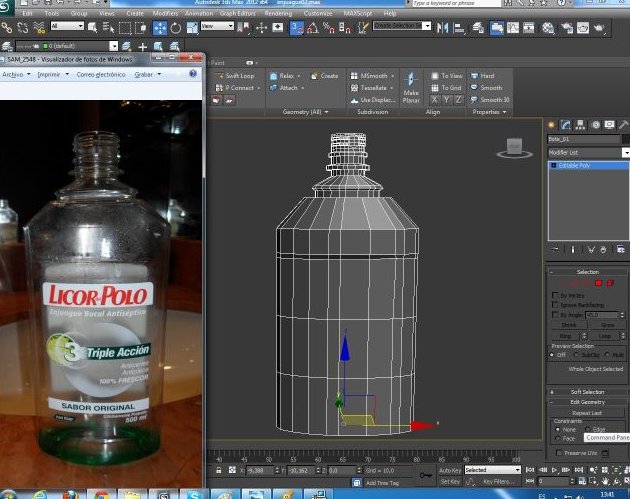Viewport: 630px width, 499px height.
Task: Click the Auto Key button
Action: pyautogui.click(x=450, y=470)
